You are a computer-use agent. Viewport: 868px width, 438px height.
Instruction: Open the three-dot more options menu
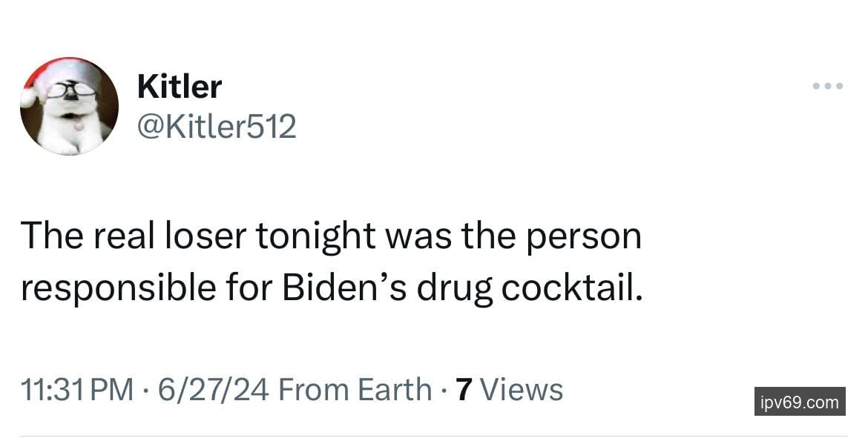(x=828, y=87)
